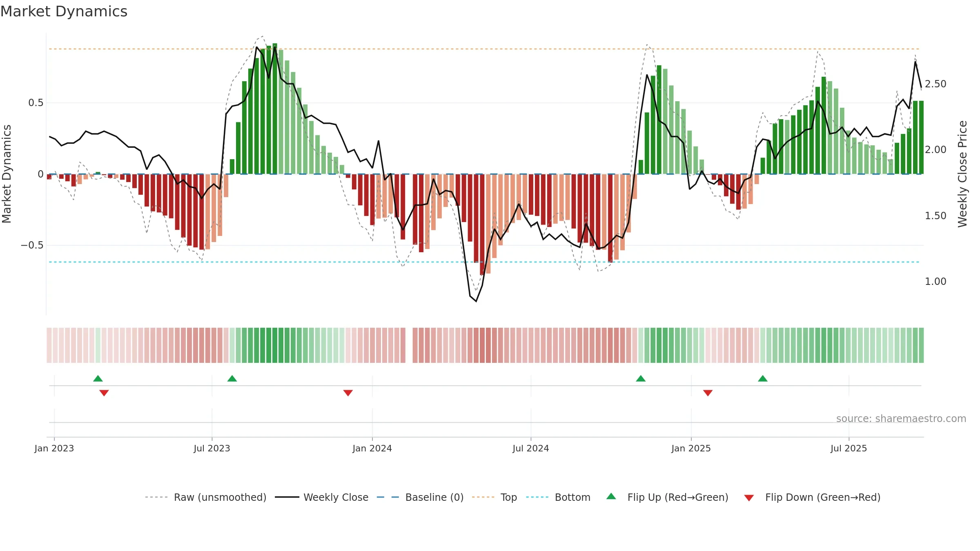Viewport: 980px width, 551px height.
Task: Toggle the Bottom legend entry
Action: 558,497
